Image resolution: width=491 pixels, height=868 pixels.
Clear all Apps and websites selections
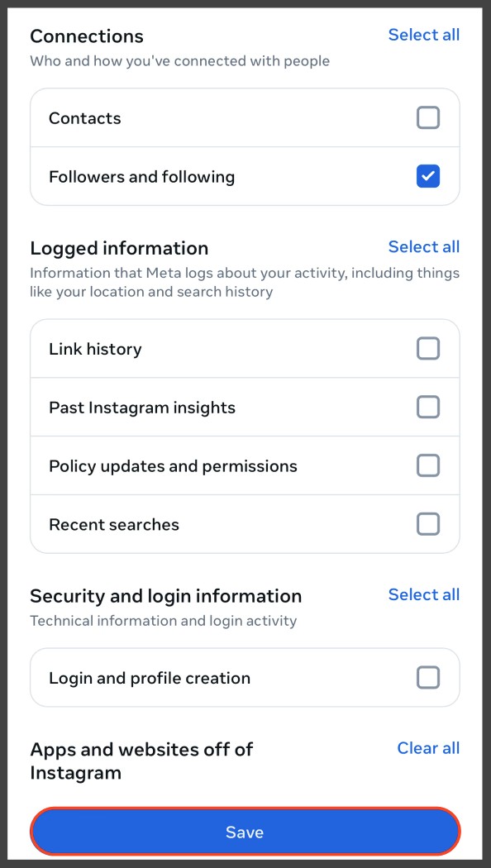[428, 748]
